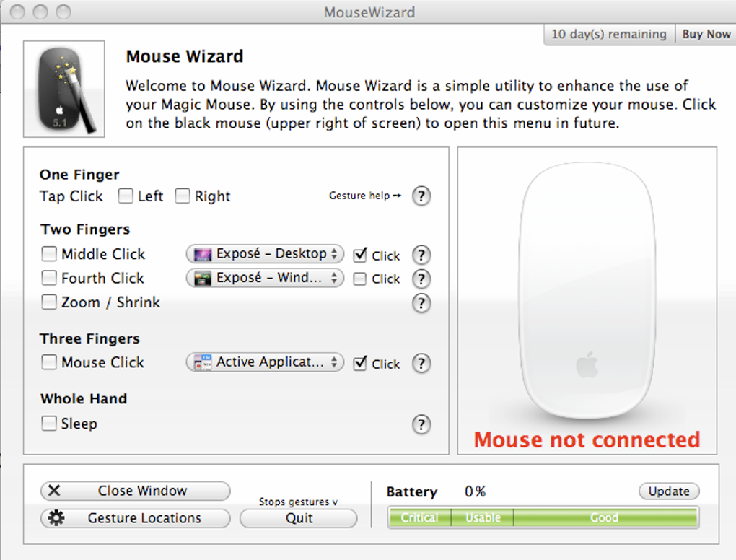Open gesture help for One Finger Tap Click
The width and height of the screenshot is (736, 560).
pos(421,196)
